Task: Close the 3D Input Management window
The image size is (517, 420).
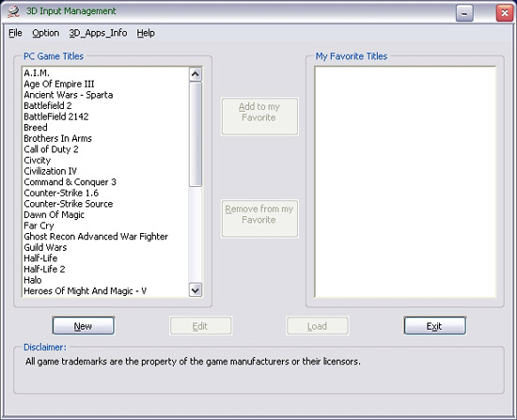Action: point(505,13)
